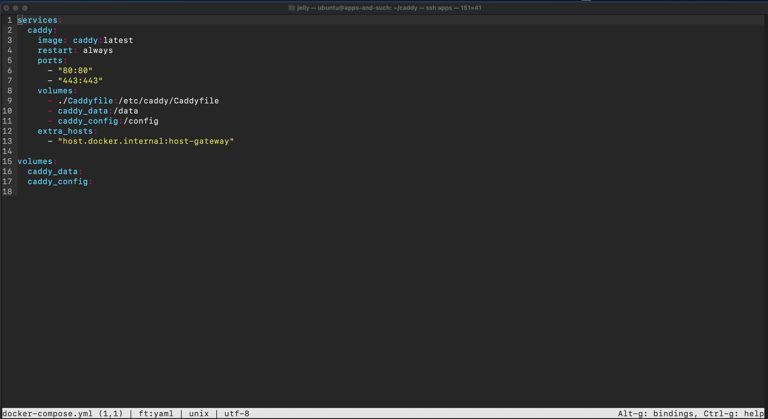This screenshot has height=419, width=768.
Task: Click 'latest' tag on the image line
Action: pos(118,40)
